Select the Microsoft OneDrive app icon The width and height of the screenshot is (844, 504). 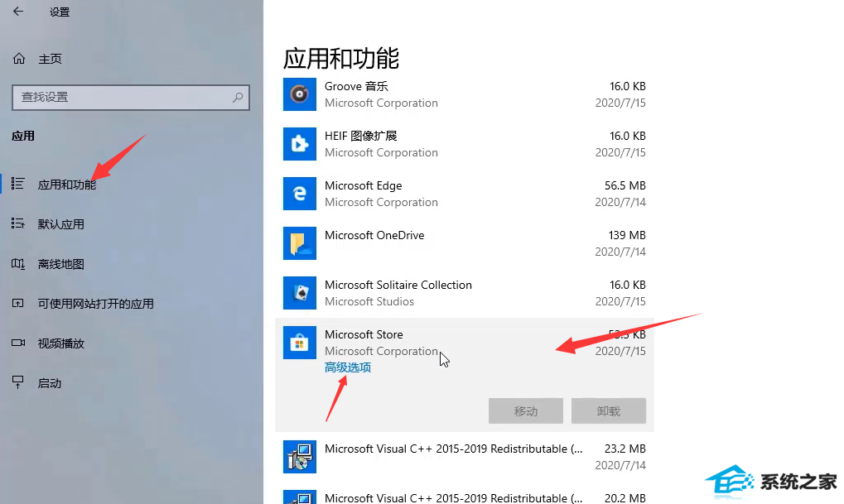pos(300,243)
